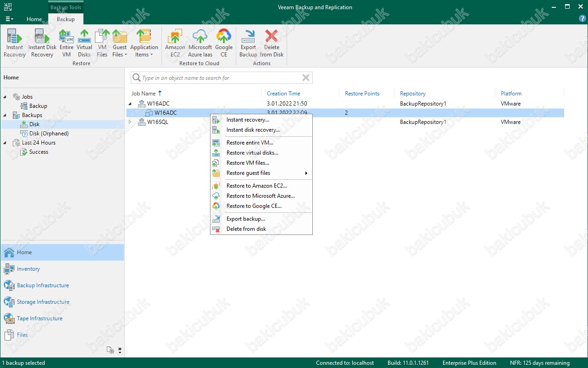Select Disk under Backups in tree
Image resolution: width=588 pixels, height=368 pixels.
pyautogui.click(x=34, y=124)
